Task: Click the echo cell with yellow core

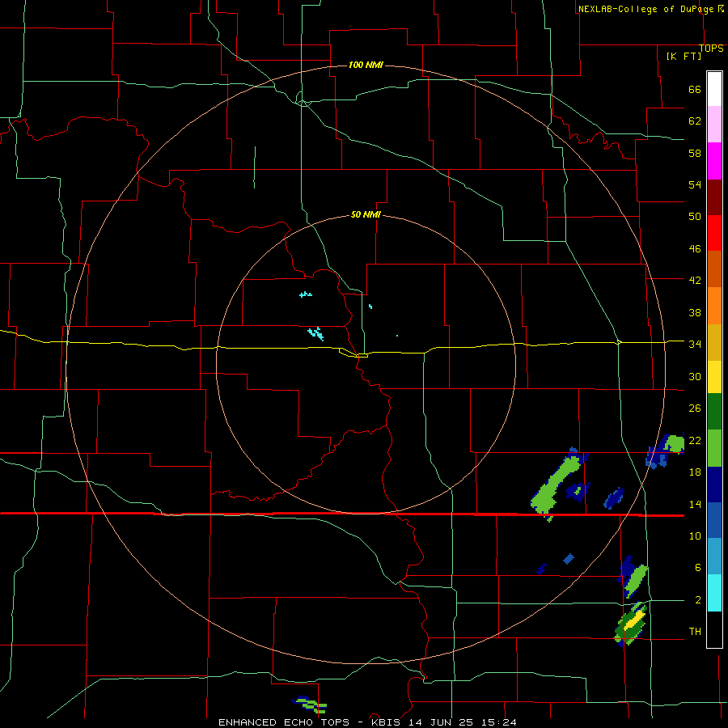Action: 632,624
